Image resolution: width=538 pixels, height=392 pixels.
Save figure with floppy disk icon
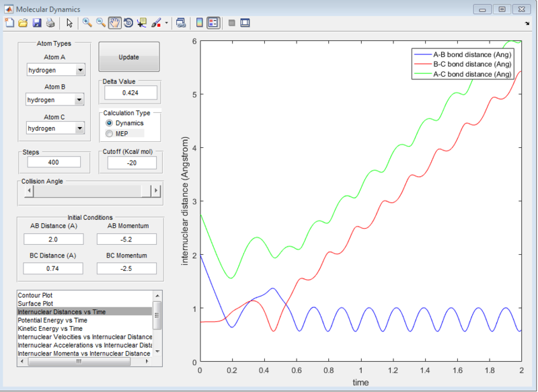point(37,23)
